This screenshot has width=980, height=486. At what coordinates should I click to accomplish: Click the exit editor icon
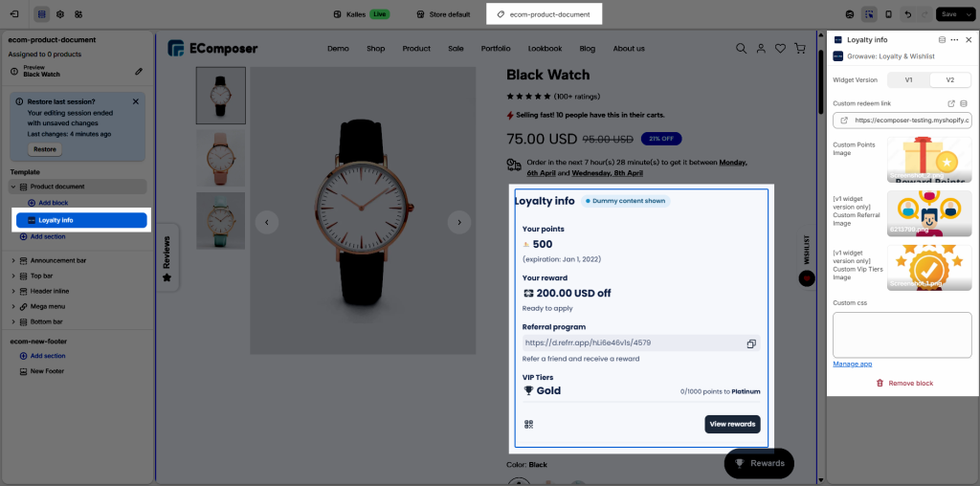(x=13, y=14)
